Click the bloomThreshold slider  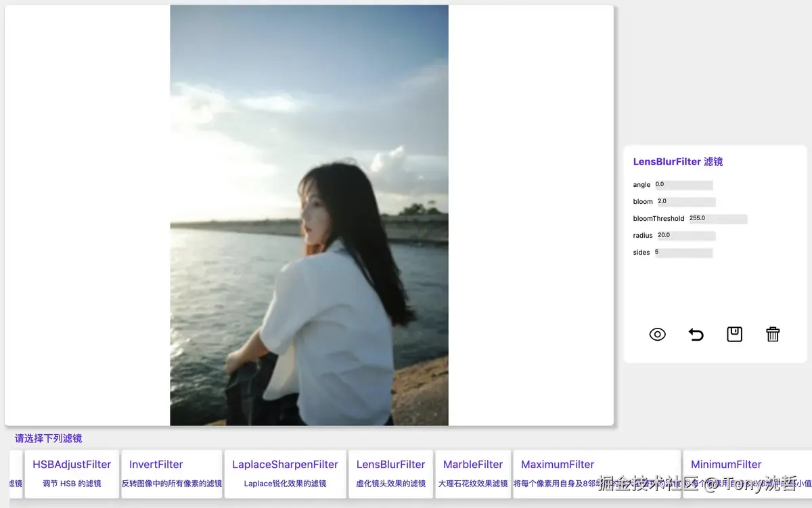717,218
